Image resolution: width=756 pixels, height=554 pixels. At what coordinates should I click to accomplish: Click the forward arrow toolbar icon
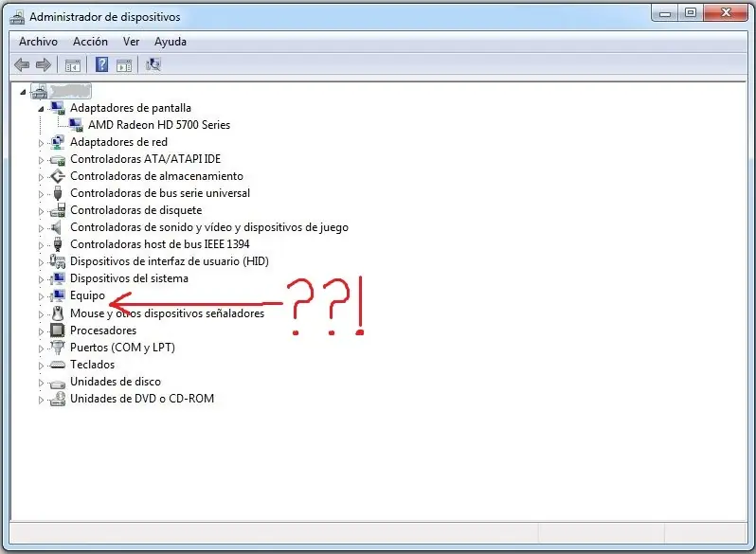coord(44,64)
